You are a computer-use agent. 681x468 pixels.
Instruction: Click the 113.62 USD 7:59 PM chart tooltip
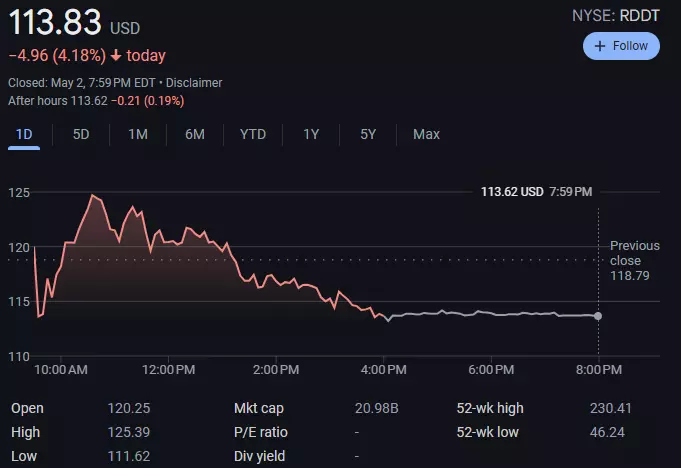536,191
